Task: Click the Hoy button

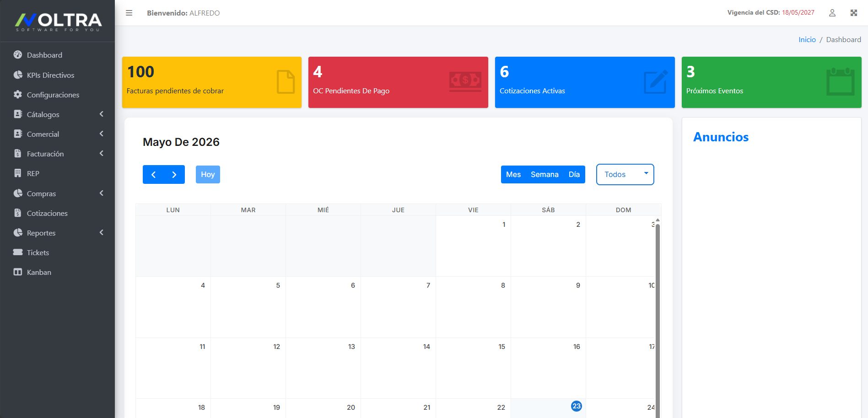Action: click(208, 175)
